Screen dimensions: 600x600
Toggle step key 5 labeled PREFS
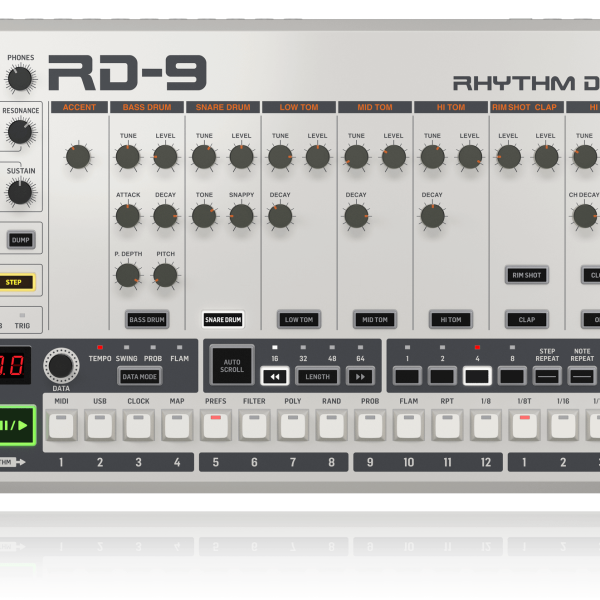[x=216, y=426]
